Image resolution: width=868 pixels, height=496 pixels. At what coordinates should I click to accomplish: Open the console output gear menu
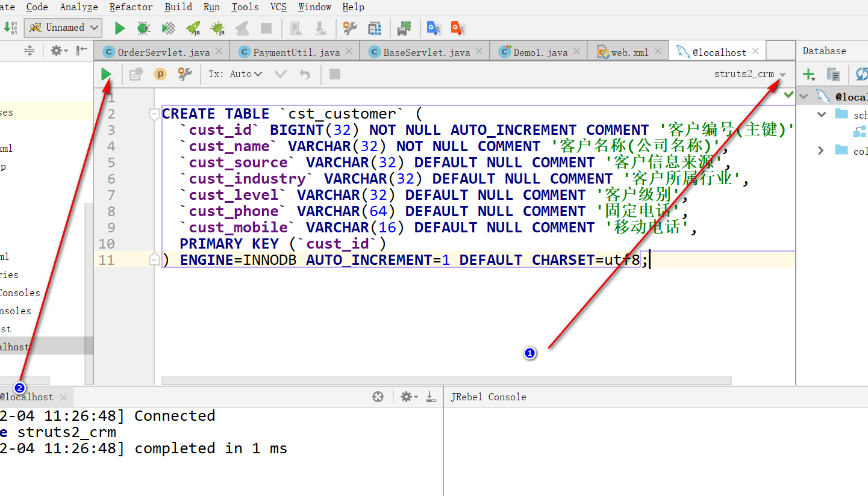(407, 397)
